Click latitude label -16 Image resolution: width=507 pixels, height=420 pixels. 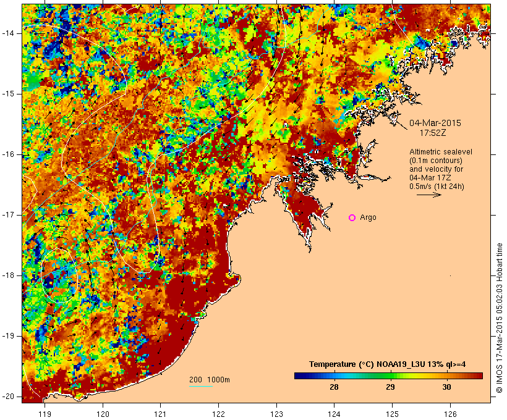tap(7, 154)
